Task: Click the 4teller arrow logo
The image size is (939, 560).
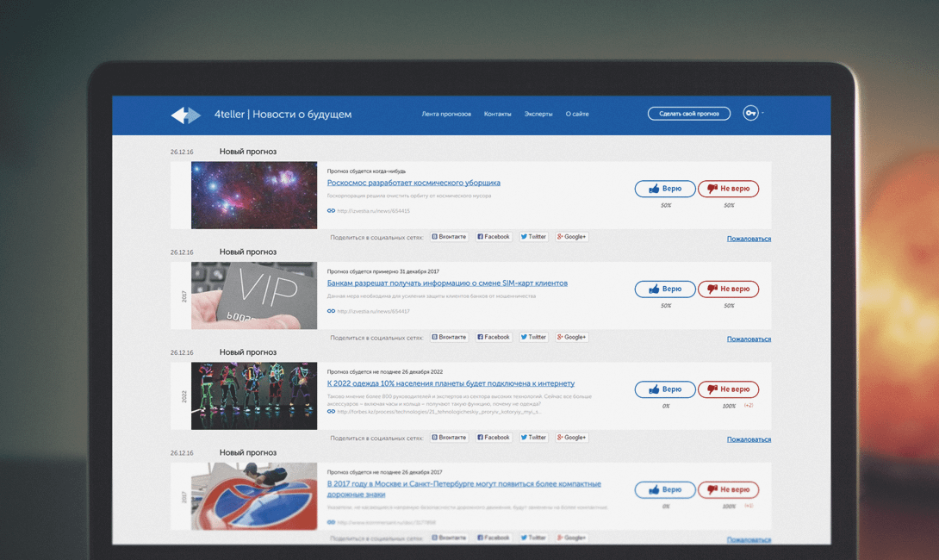Action: tap(185, 115)
